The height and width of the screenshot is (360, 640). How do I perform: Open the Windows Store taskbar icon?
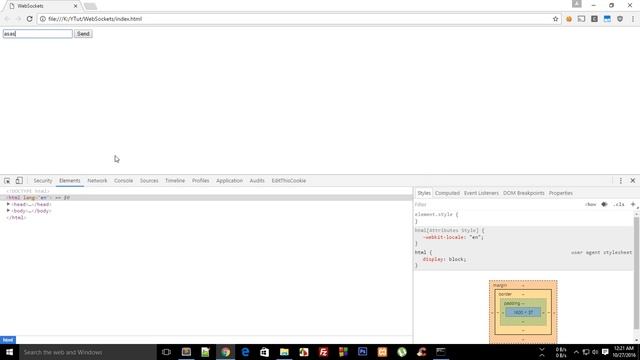coord(264,352)
